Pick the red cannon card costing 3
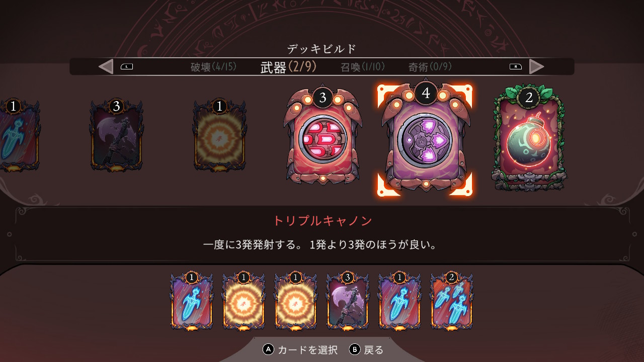 tap(322, 137)
